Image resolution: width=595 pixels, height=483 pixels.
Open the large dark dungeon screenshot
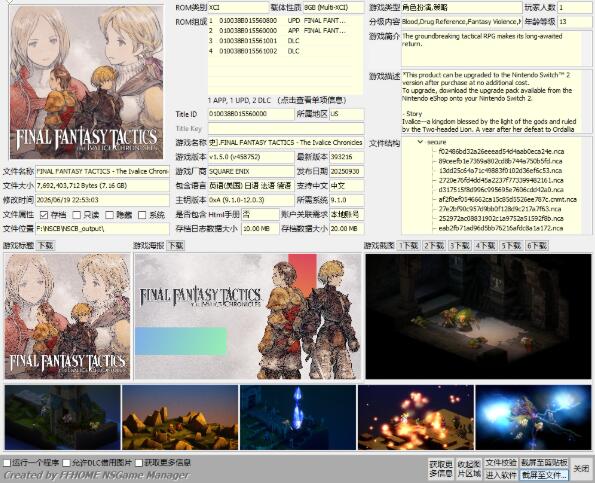478,316
